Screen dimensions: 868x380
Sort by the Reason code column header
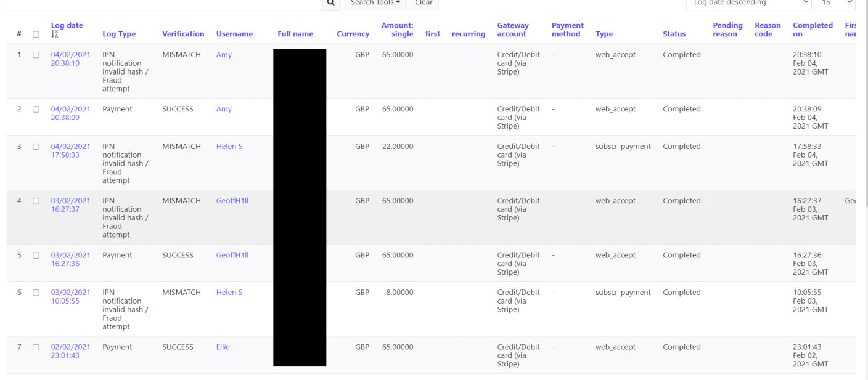click(x=768, y=30)
